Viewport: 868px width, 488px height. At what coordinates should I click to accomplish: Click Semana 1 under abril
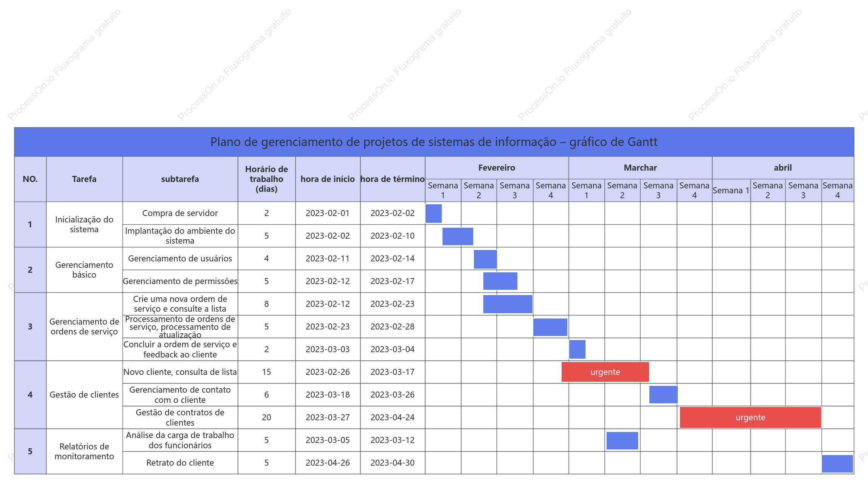tap(731, 190)
